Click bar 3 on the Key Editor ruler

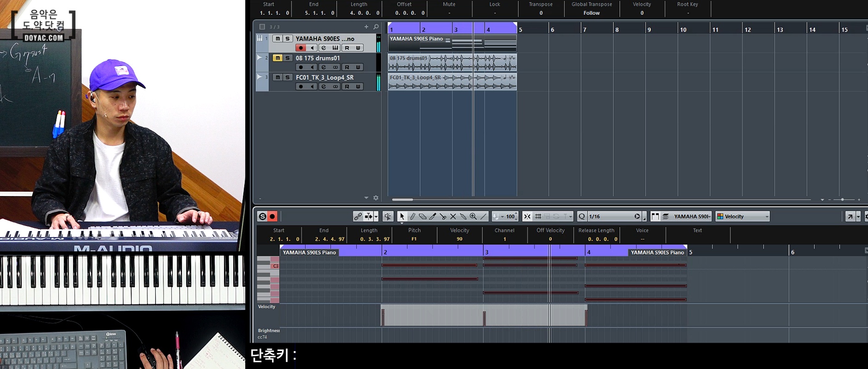tap(487, 252)
